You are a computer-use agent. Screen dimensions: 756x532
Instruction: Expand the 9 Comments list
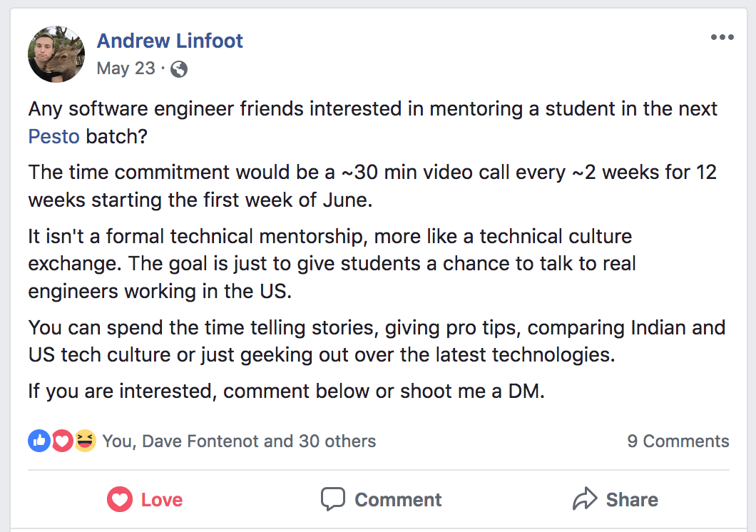pyautogui.click(x=678, y=441)
